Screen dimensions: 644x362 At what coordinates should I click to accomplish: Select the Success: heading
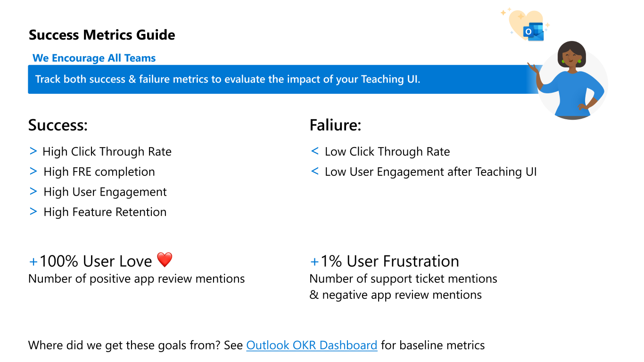pyautogui.click(x=58, y=125)
